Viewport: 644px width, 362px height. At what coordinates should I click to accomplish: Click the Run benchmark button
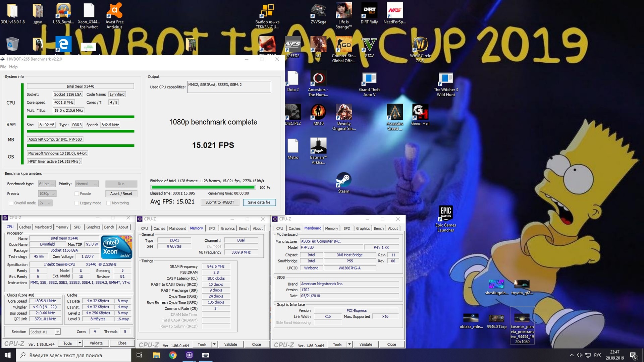[x=121, y=184]
